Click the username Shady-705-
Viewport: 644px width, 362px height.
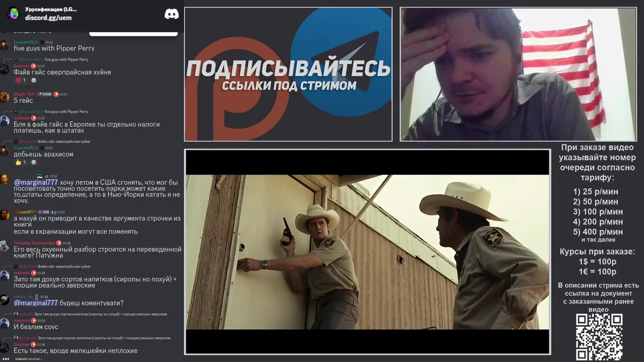point(25,94)
